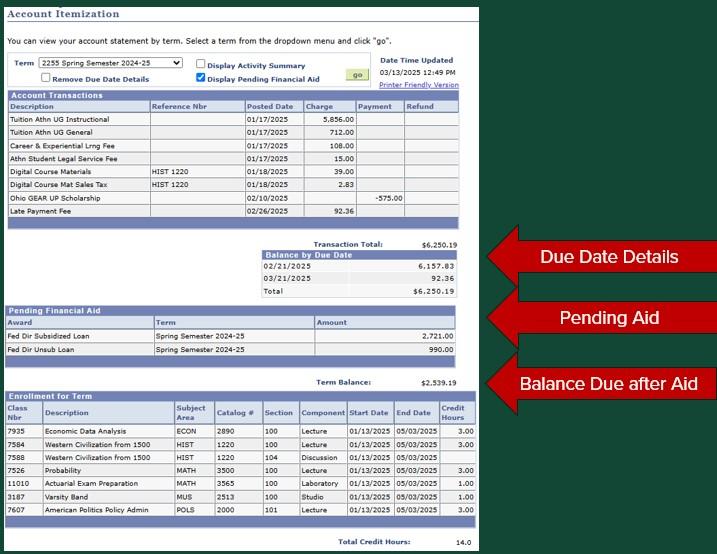The image size is (717, 554).
Task: Click the Balance Due after Aid arrow
Action: pos(601,384)
